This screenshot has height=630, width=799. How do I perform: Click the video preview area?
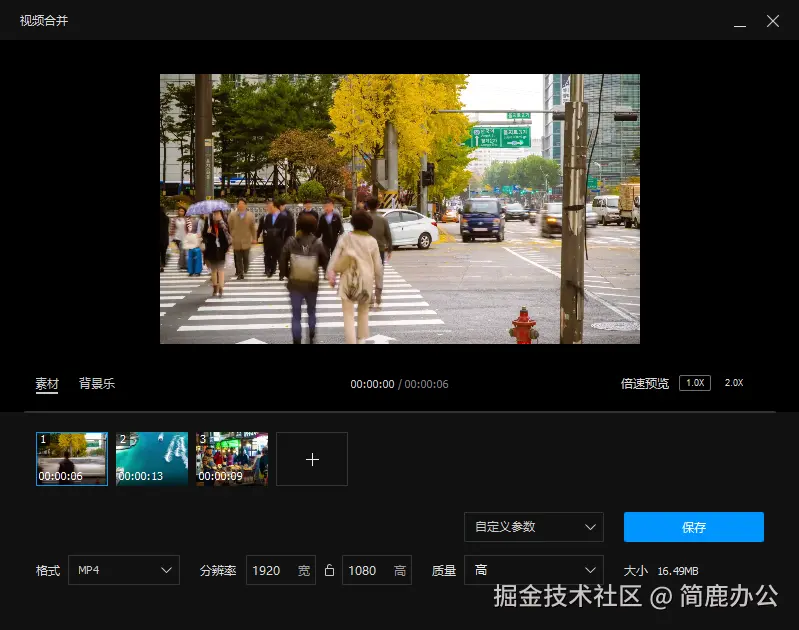(400, 209)
